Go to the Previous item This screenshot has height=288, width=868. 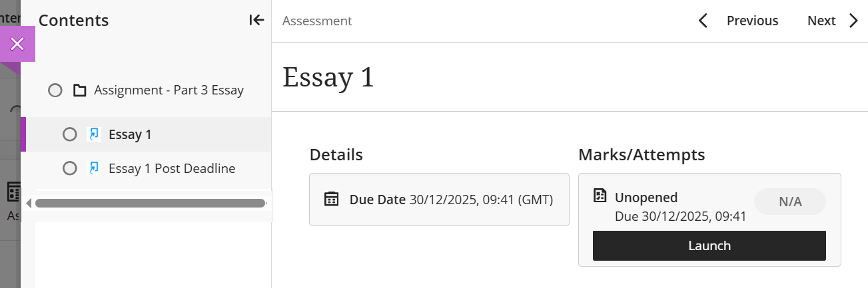(752, 21)
